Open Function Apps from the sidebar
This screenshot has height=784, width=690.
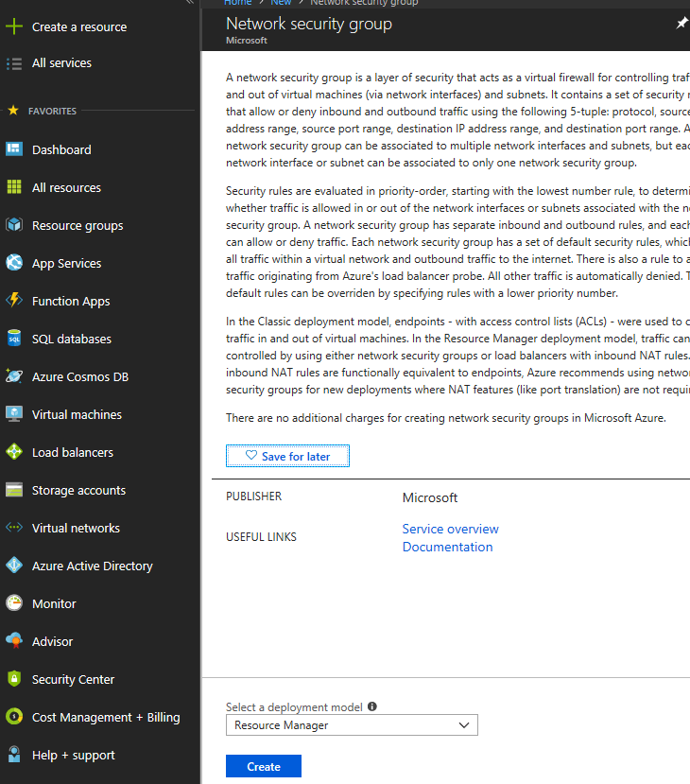click(71, 302)
